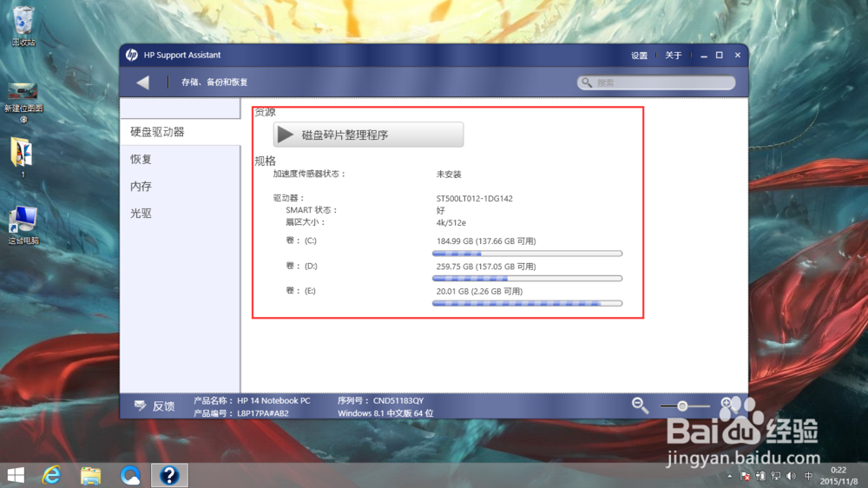Click product number L8P17PA#AB2 text

(x=263, y=413)
